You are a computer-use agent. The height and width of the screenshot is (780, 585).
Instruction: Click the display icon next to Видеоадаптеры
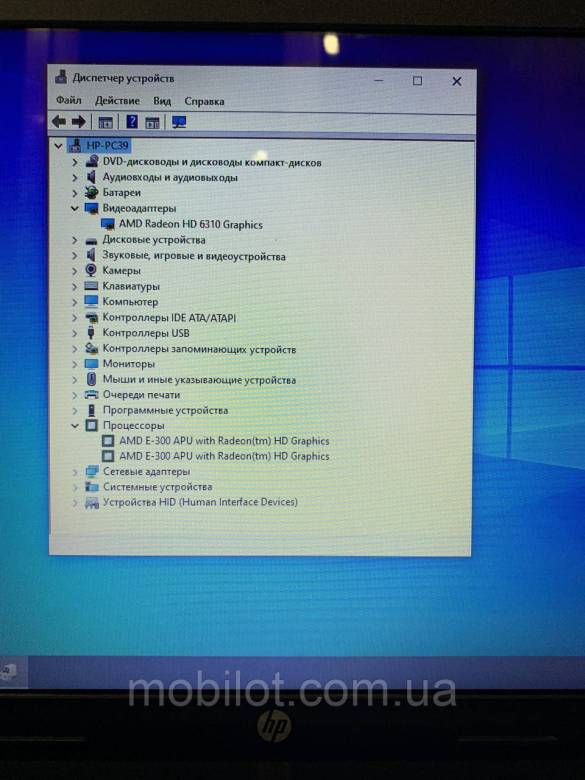coord(92,208)
